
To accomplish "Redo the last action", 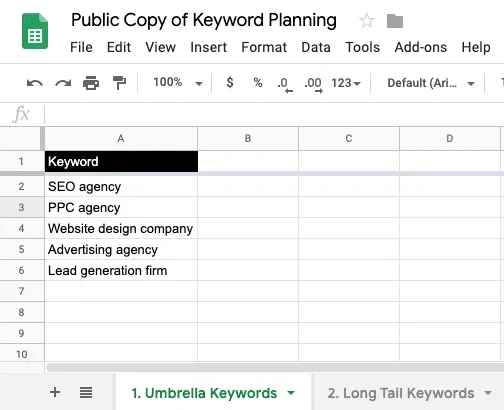I will tap(63, 83).
